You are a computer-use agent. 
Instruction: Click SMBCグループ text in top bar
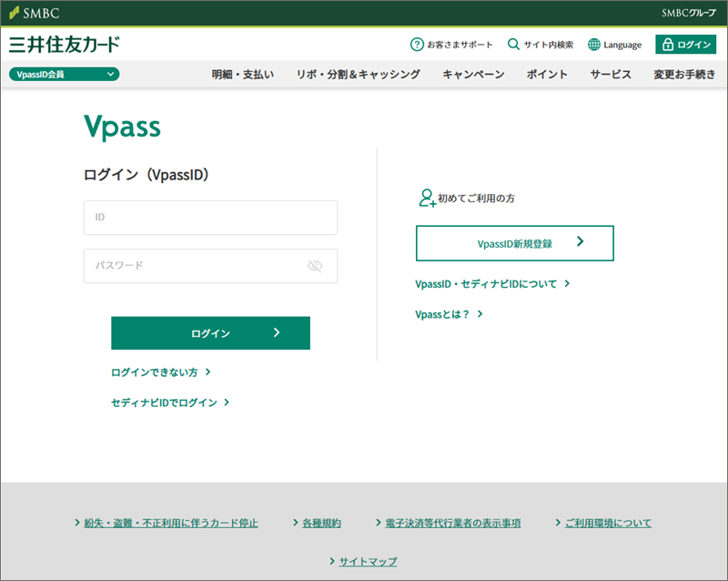pos(689,13)
